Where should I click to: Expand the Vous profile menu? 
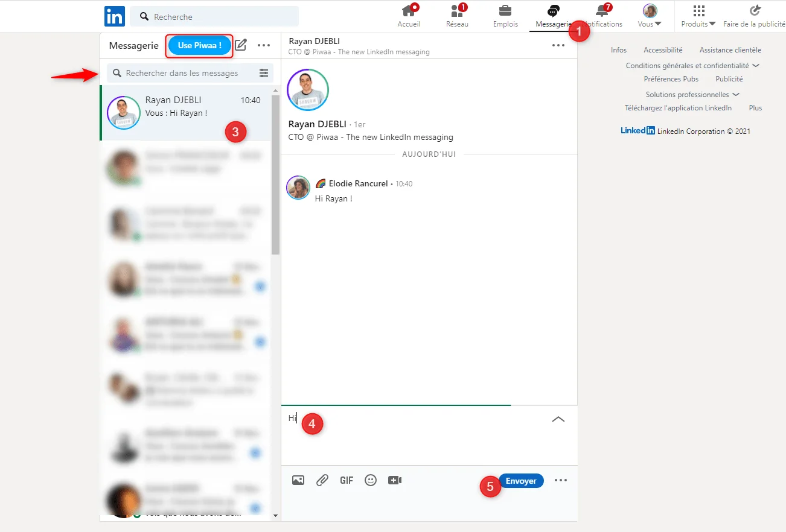(x=650, y=16)
